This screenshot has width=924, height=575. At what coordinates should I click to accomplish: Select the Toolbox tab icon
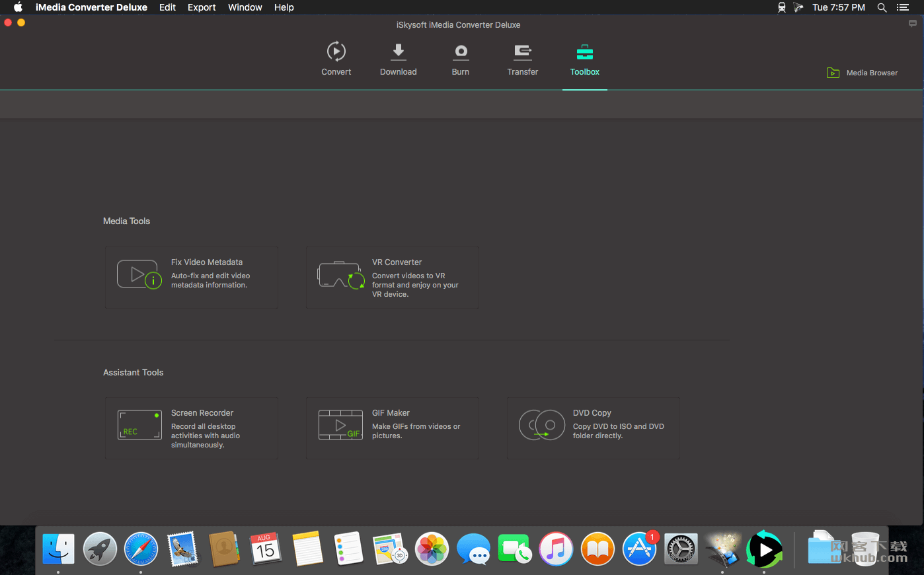tap(584, 51)
